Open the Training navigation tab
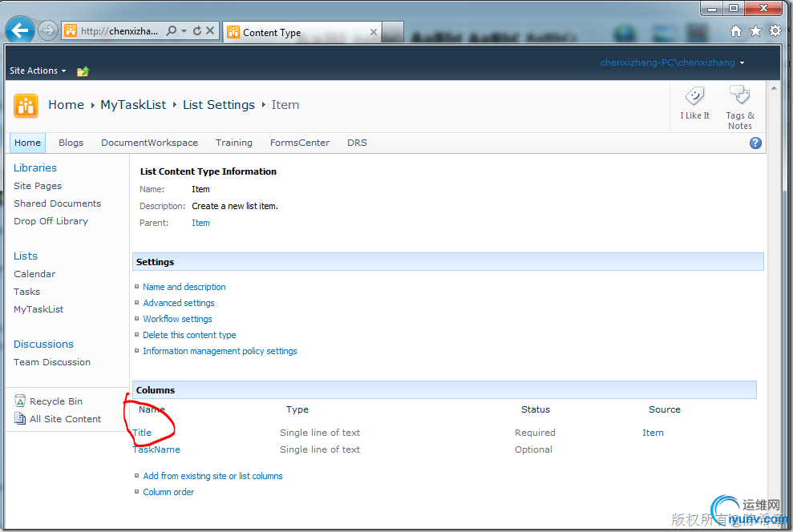Viewport: 793px width, 532px height. pos(233,143)
